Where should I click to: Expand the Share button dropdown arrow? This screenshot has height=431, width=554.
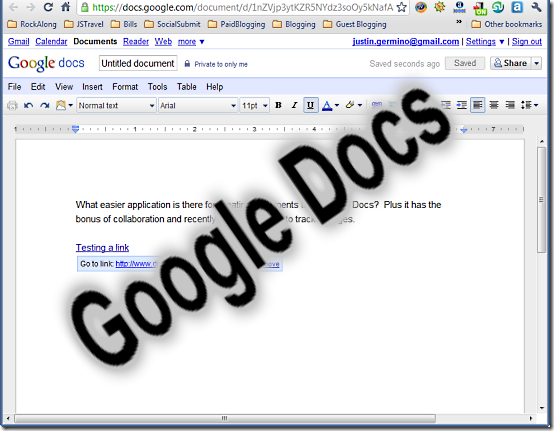[x=537, y=64]
